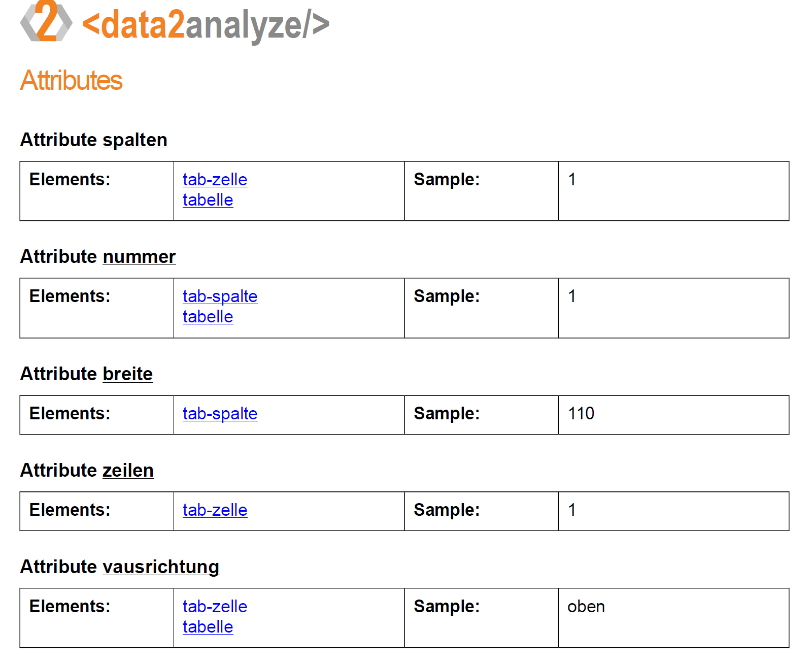Click 'Elements:' label in breite table

[x=70, y=414]
